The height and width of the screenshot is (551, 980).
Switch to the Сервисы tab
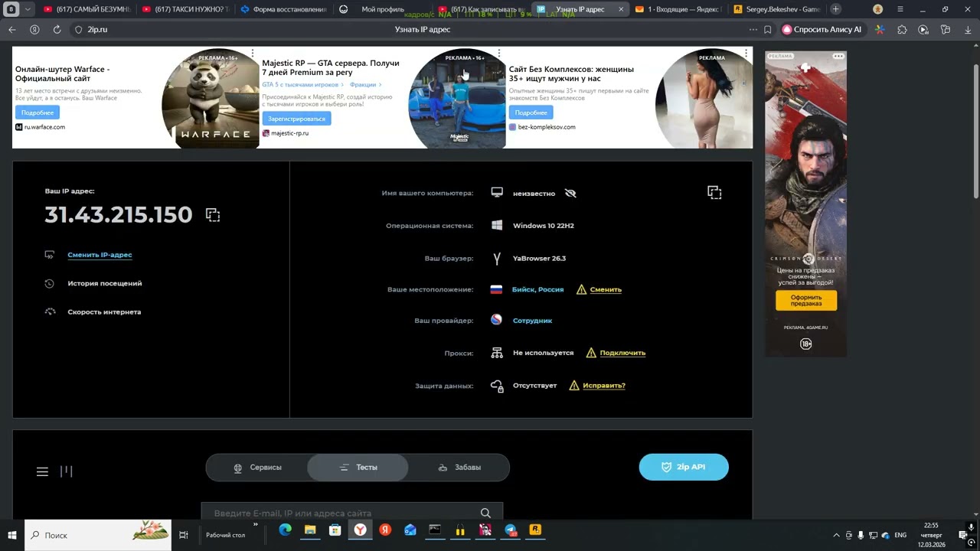coord(257,468)
